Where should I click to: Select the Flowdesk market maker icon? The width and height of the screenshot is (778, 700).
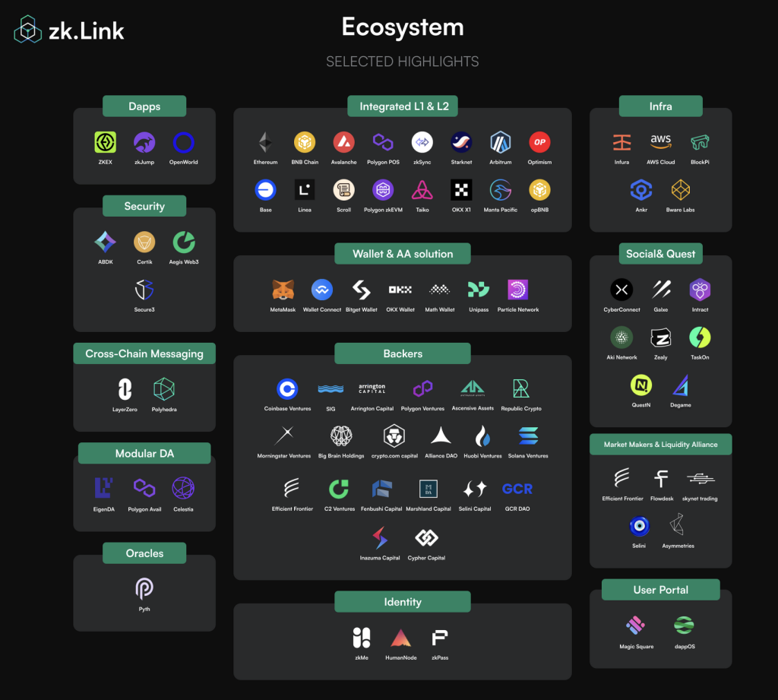click(661, 479)
